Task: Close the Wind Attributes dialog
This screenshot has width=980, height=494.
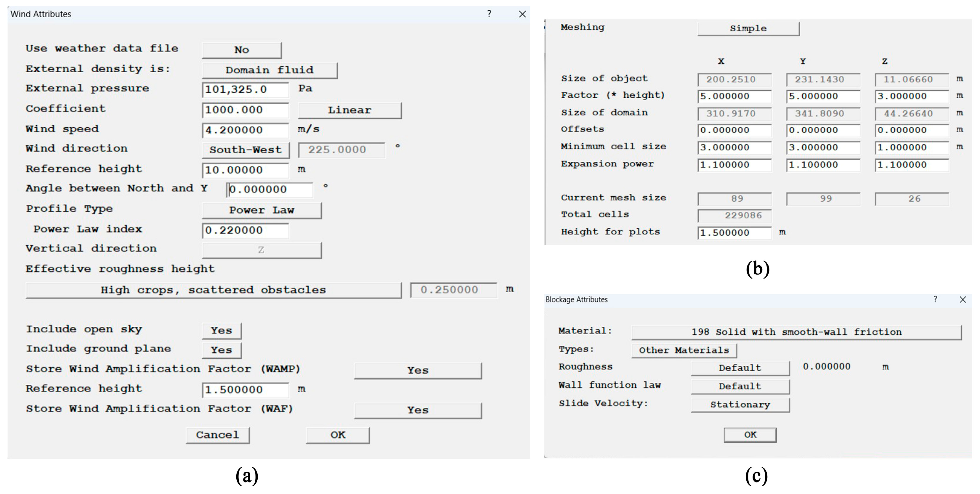Action: point(522,14)
